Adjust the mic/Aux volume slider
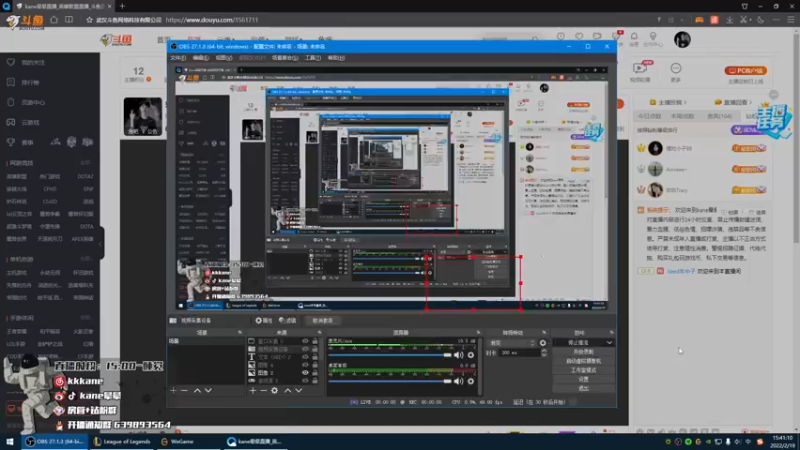Screen dimensions: 800x450 click(x=390, y=355)
